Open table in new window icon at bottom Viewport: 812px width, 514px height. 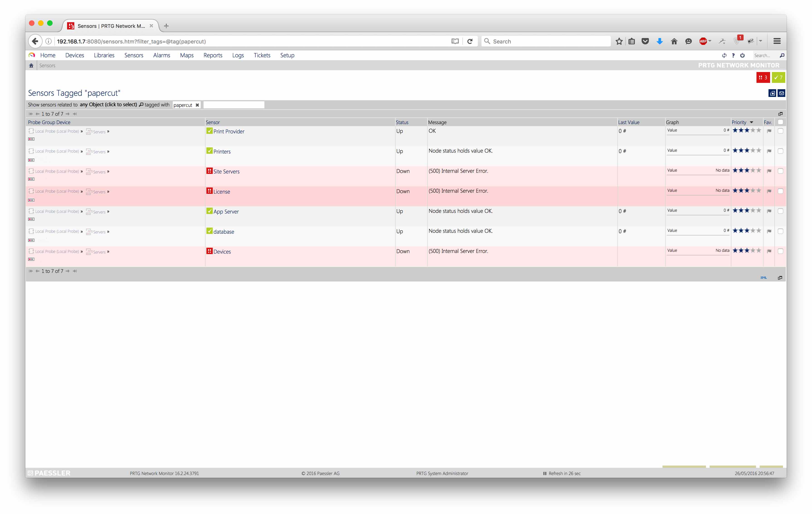780,278
